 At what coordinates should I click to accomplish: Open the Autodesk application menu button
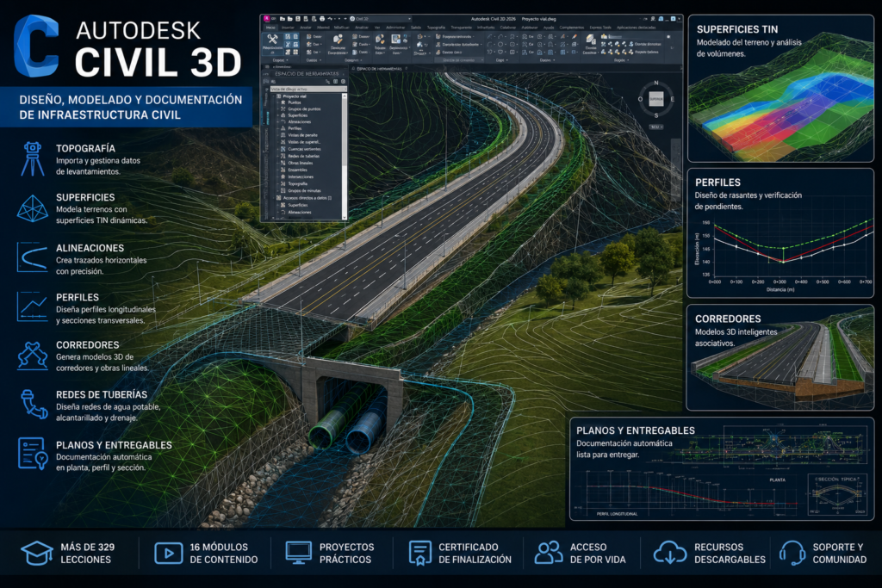(267, 19)
